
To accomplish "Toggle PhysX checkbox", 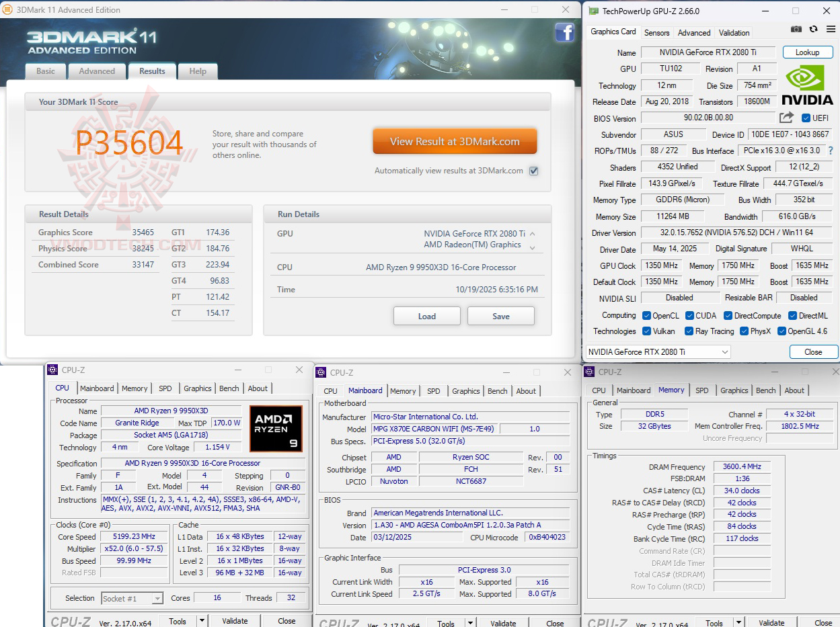I will click(744, 331).
